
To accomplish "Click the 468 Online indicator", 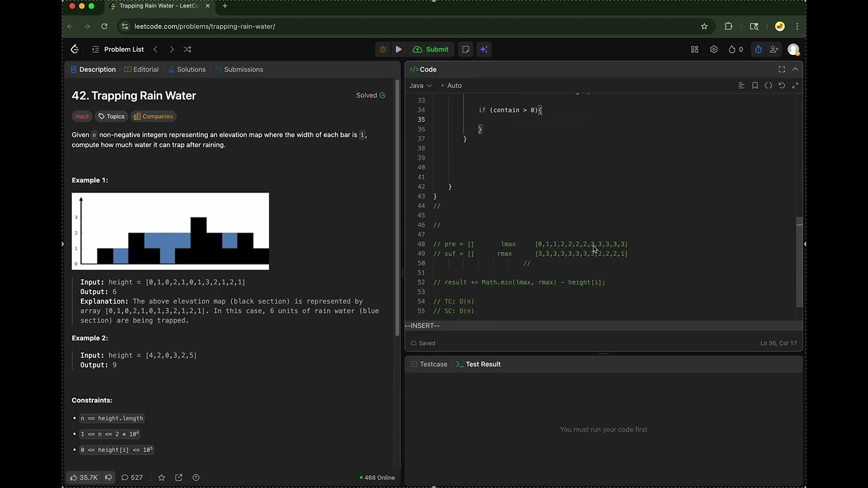I will [x=377, y=477].
